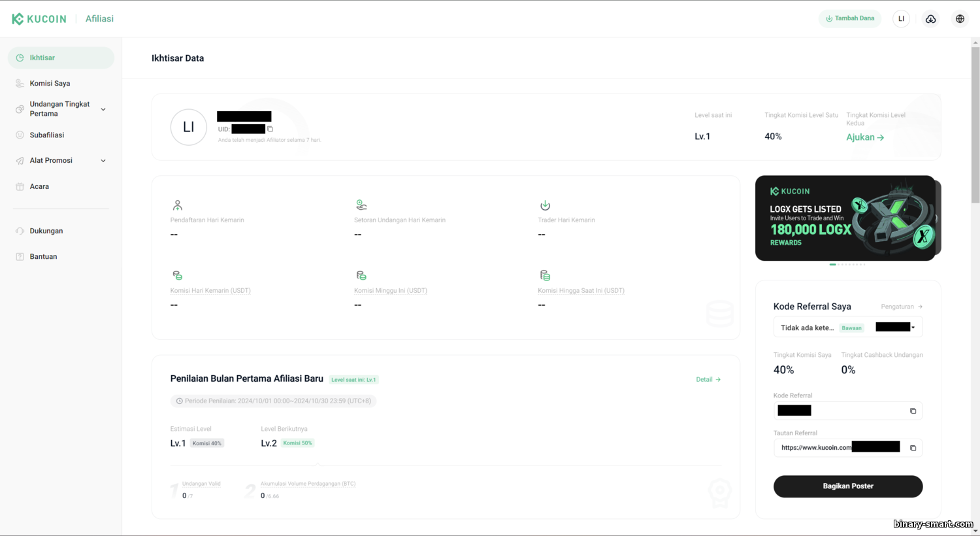Click the Ajukan link

pos(865,137)
